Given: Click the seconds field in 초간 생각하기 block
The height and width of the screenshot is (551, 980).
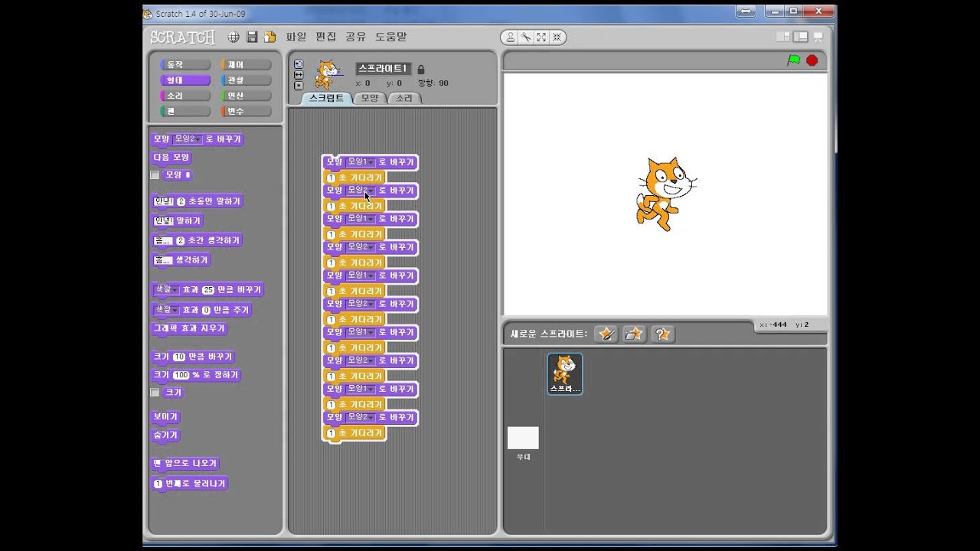Looking at the screenshot, I should (181, 241).
